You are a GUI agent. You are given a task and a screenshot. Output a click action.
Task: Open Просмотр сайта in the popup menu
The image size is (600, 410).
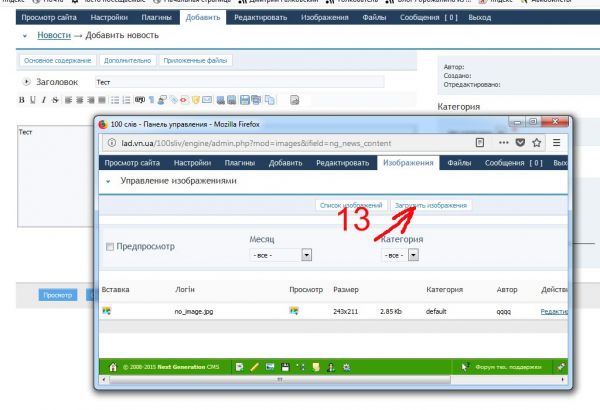tap(132, 163)
